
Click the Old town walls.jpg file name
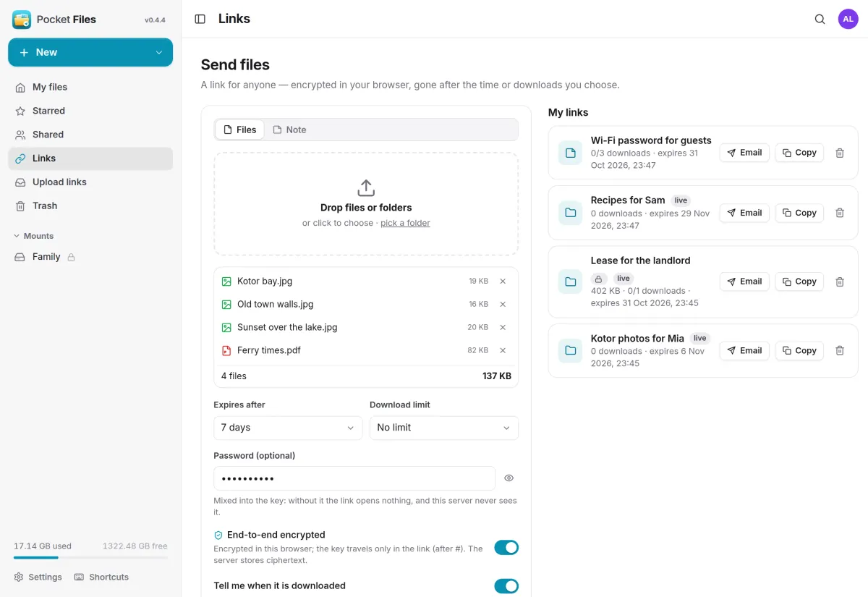point(276,304)
